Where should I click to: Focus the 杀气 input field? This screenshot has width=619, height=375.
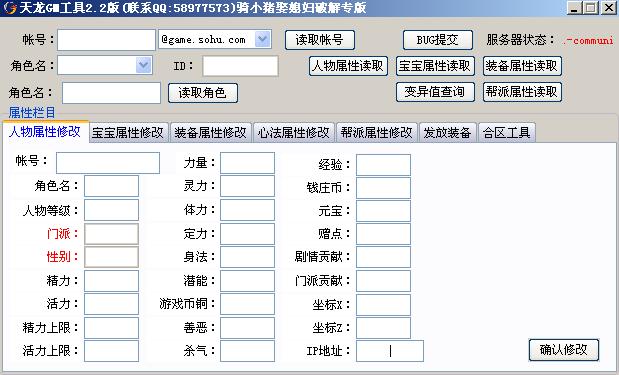(248, 351)
